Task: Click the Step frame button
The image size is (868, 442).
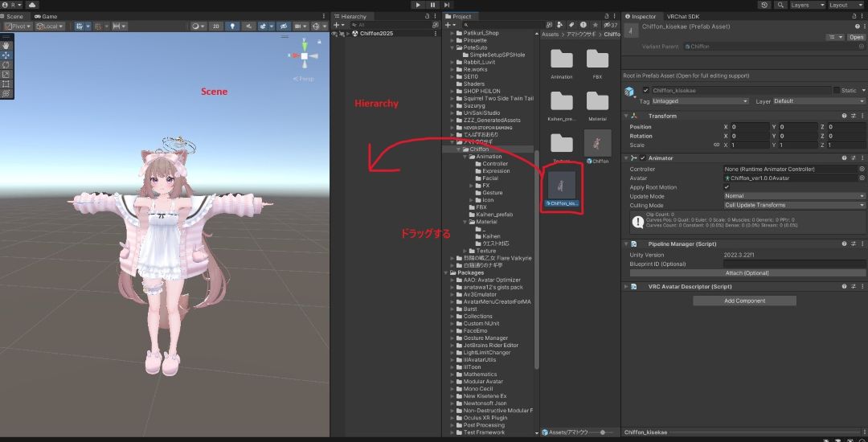Action: point(446,5)
